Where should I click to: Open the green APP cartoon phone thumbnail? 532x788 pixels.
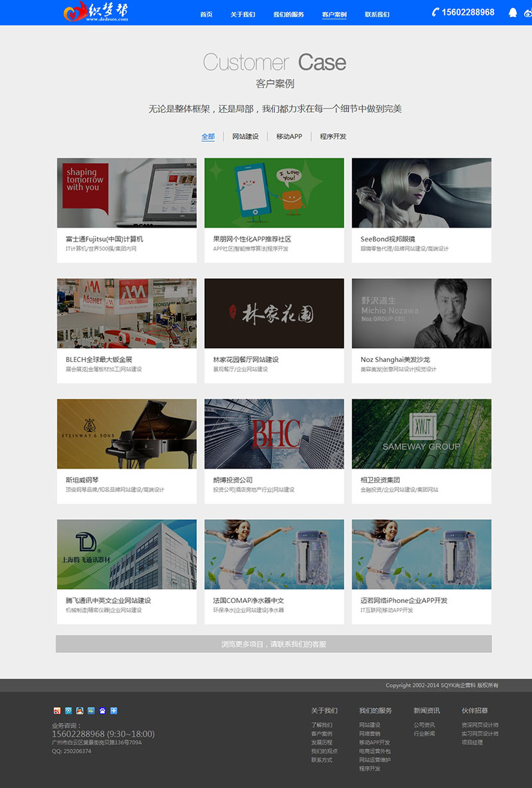(274, 193)
